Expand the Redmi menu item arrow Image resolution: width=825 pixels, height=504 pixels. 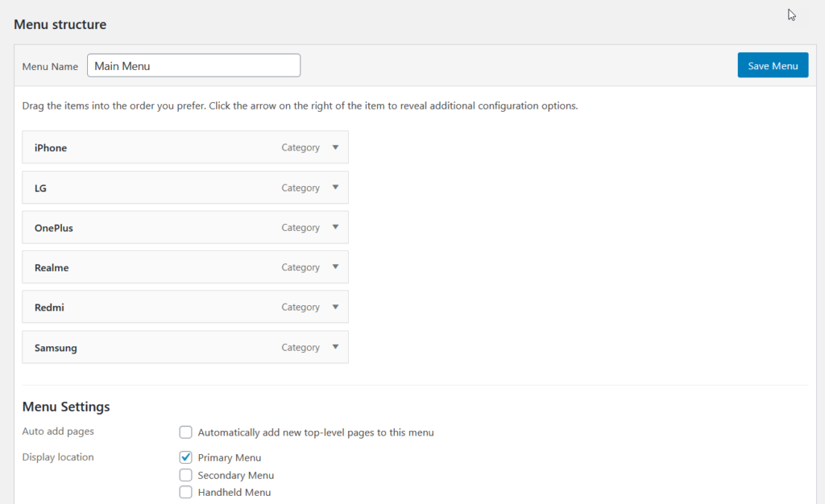(335, 307)
